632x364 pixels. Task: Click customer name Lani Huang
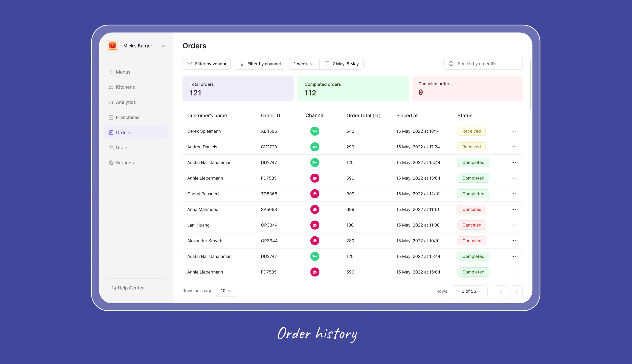(x=198, y=225)
